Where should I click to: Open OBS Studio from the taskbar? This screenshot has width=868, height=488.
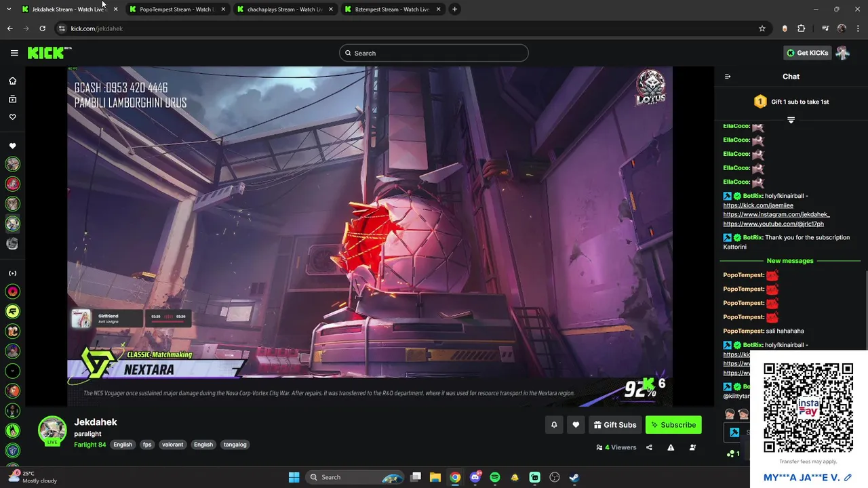coord(554,477)
